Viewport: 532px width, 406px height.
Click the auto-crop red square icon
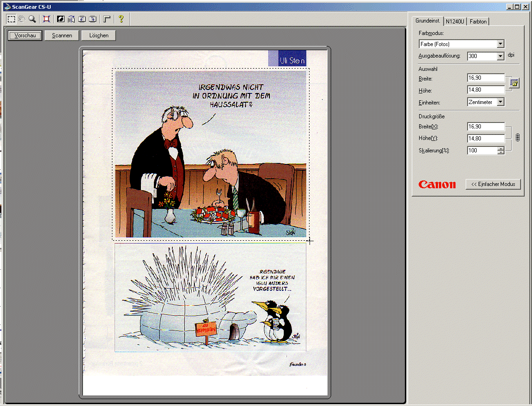click(x=47, y=19)
